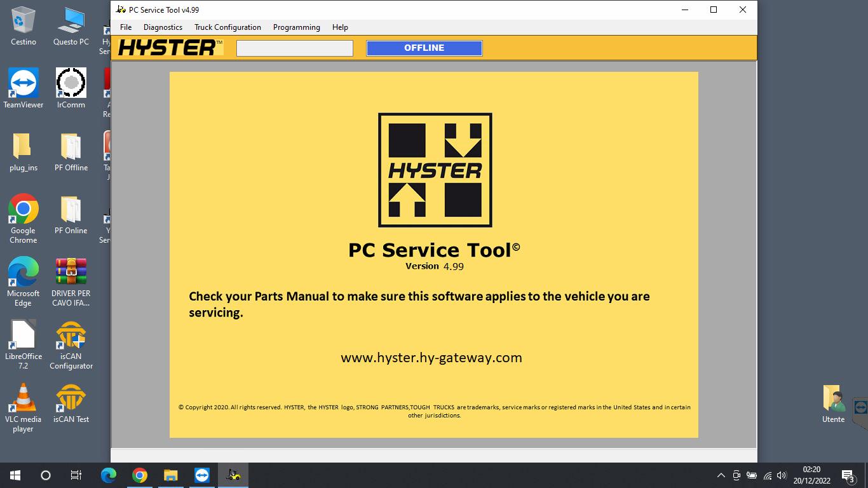This screenshot has width=868, height=488.
Task: Minimize the PC Service Tool window
Action: tap(685, 10)
